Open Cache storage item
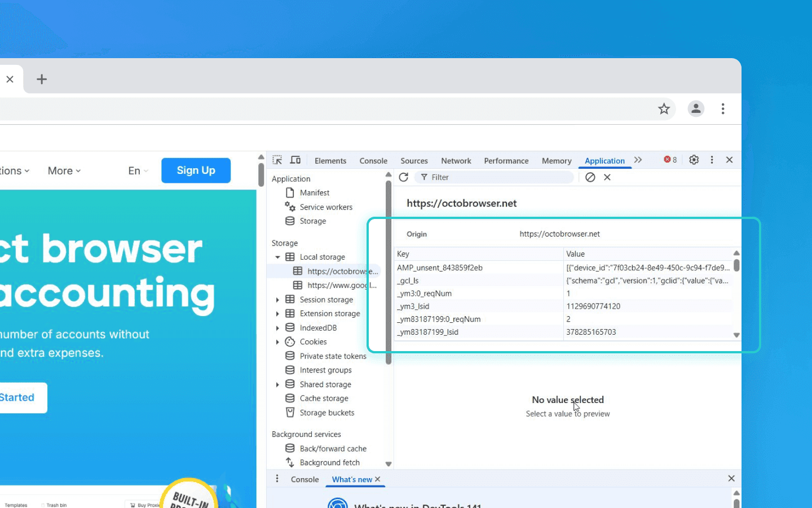812x508 pixels. 324,398
